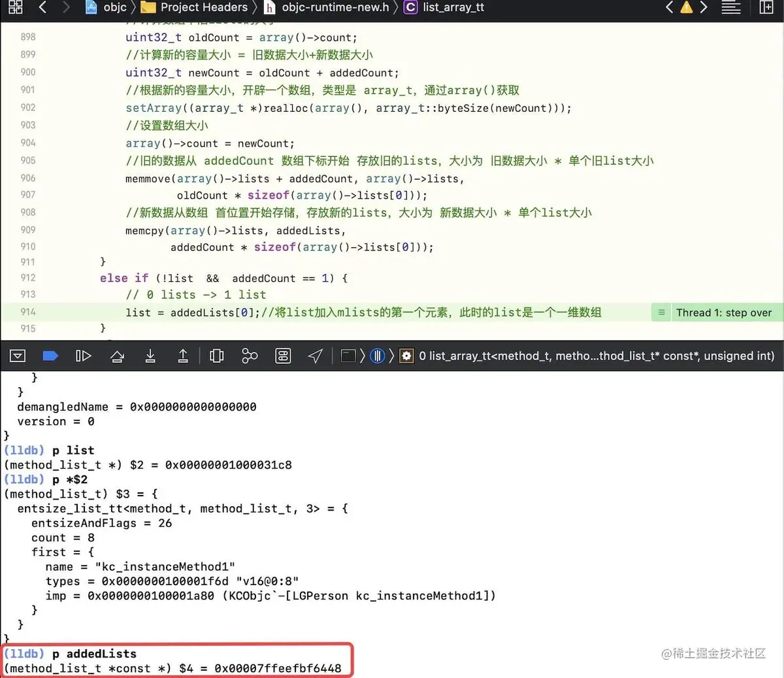Open the objc-runtime-new.h file breadcrumb
The width and height of the screenshot is (784, 678).
point(327,7)
